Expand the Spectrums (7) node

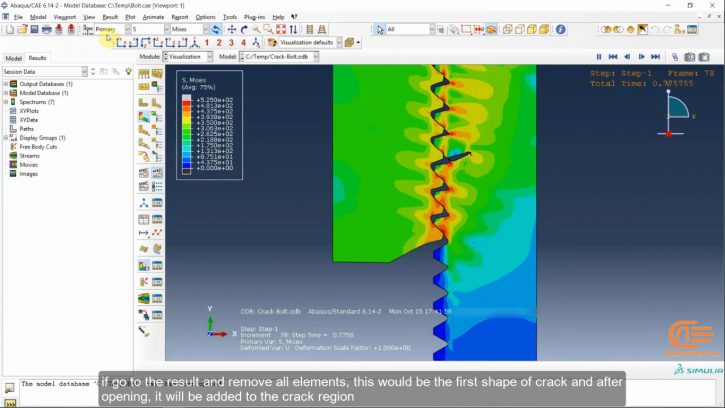(x=6, y=102)
